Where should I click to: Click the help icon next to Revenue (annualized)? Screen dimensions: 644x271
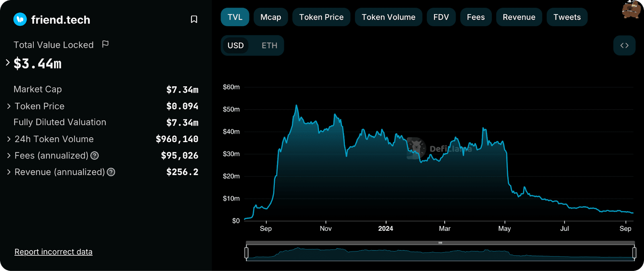pos(111,172)
